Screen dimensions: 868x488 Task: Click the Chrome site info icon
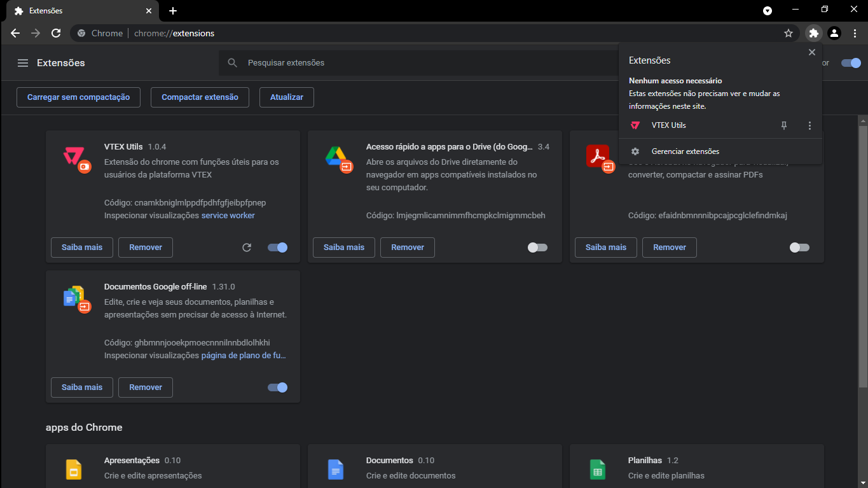coord(81,33)
